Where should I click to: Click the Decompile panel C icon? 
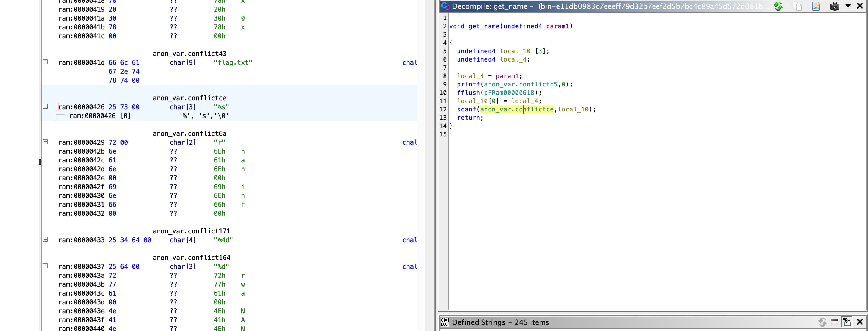coord(445,6)
